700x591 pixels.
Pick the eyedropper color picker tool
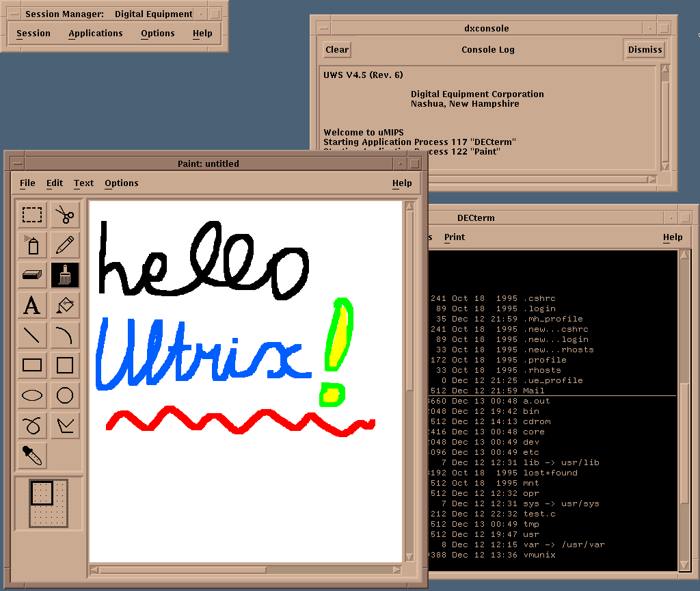point(32,455)
